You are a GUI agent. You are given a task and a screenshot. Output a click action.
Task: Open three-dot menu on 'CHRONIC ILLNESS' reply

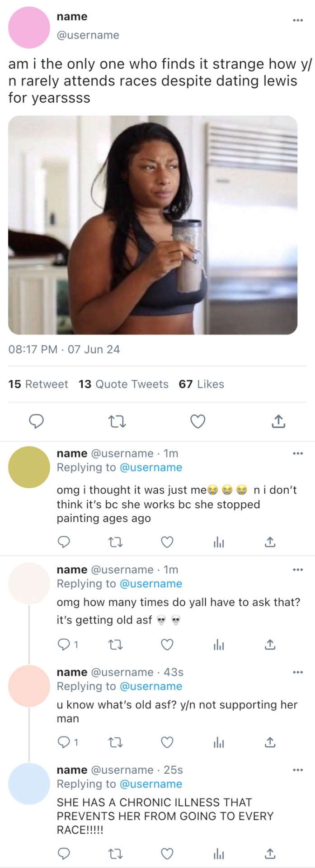[x=297, y=770]
